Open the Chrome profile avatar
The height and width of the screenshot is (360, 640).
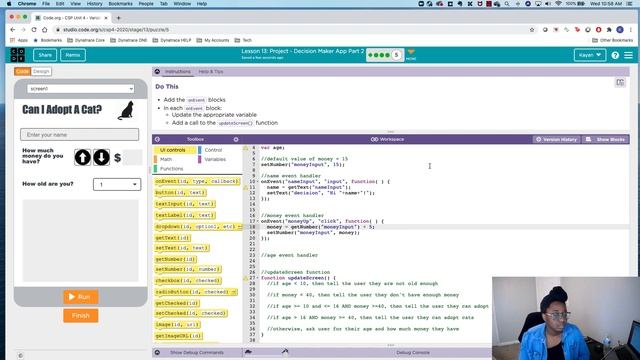coord(620,30)
